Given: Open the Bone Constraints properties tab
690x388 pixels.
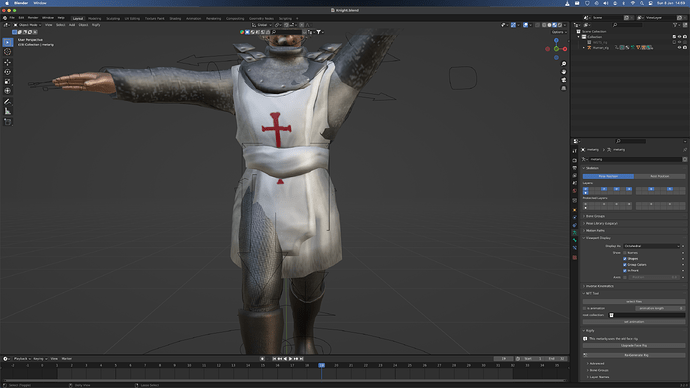Looking at the screenshot, I should click(575, 248).
